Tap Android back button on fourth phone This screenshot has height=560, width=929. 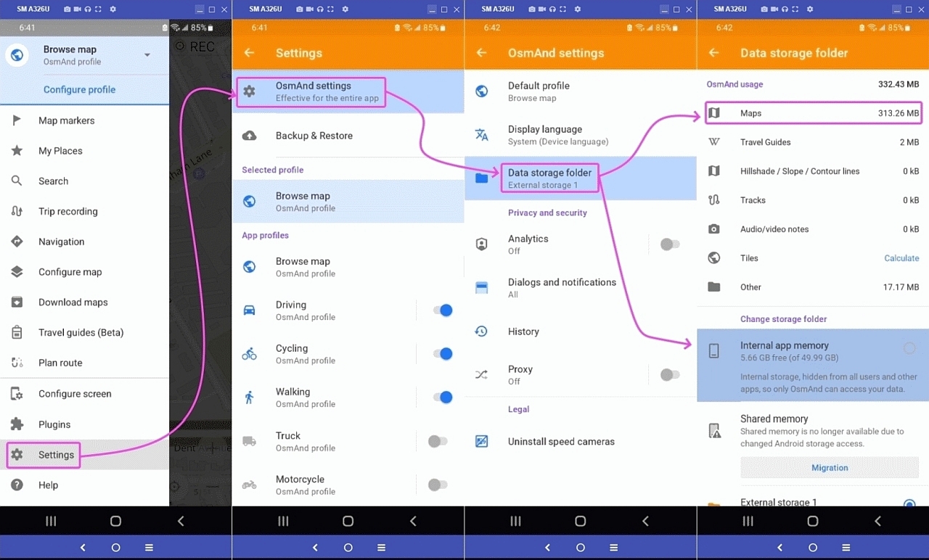click(877, 521)
